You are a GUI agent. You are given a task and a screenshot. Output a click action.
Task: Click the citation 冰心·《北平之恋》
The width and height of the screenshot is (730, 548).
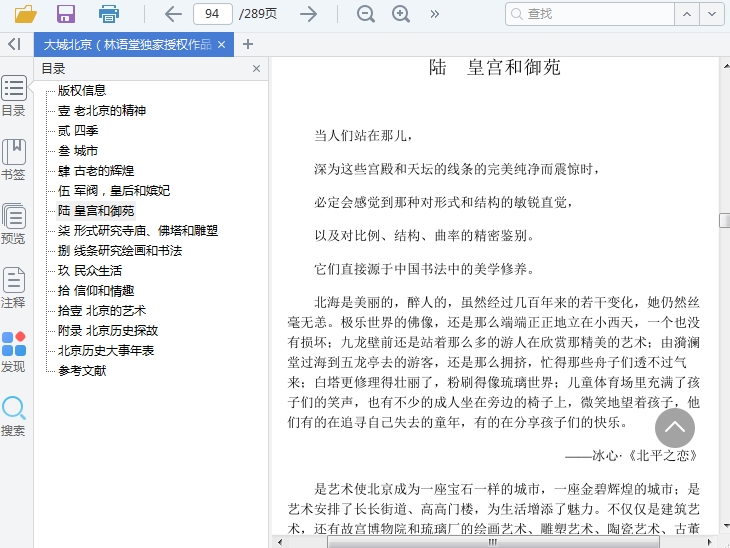pyautogui.click(x=645, y=455)
